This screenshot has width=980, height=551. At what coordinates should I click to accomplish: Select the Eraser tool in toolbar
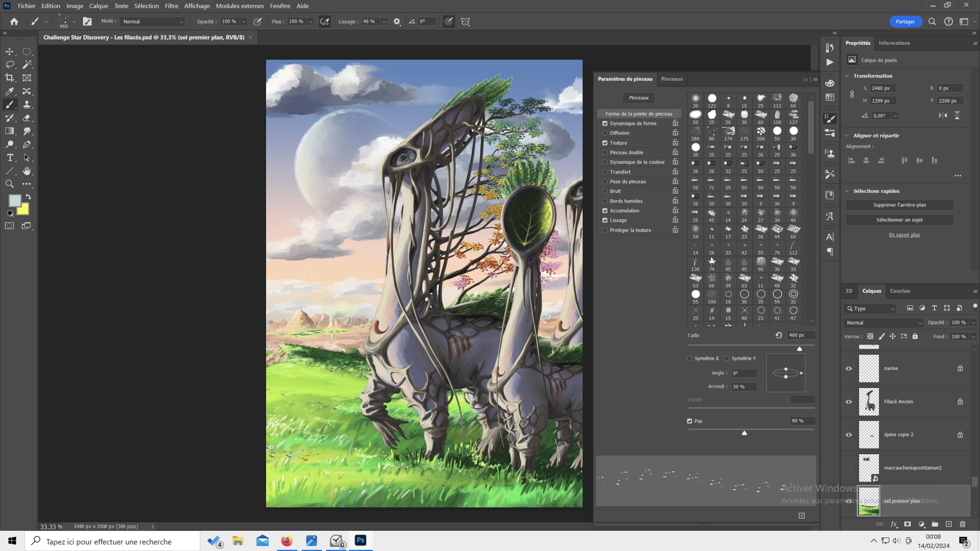coord(26,118)
